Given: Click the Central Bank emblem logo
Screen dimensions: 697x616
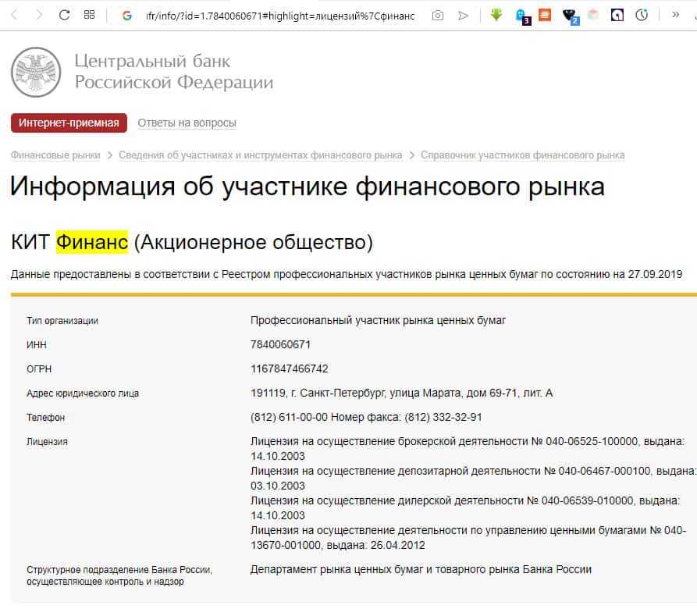Looking at the screenshot, I should 36,72.
